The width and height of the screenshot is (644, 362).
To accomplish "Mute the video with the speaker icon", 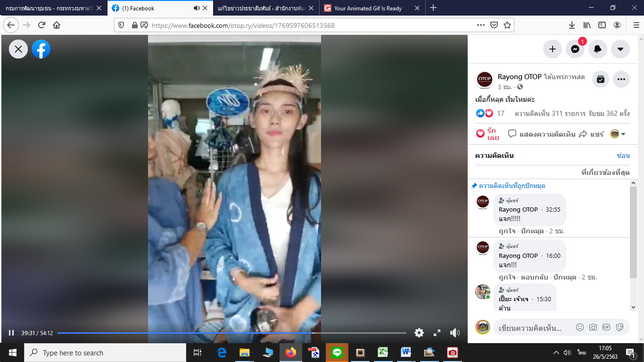I will click(x=454, y=332).
